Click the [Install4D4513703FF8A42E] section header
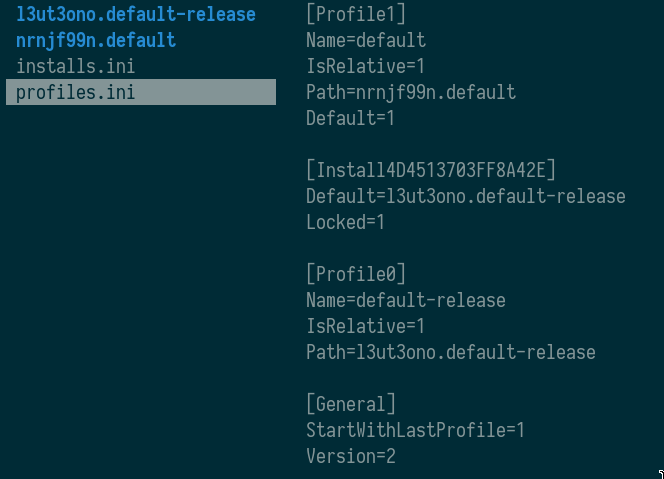This screenshot has height=479, width=664. [x=431, y=170]
